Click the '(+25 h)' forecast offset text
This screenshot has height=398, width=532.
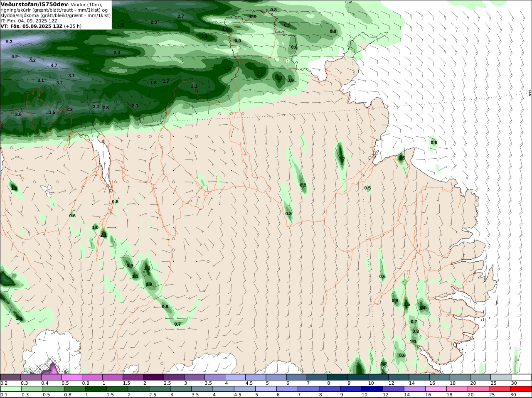coord(73,26)
